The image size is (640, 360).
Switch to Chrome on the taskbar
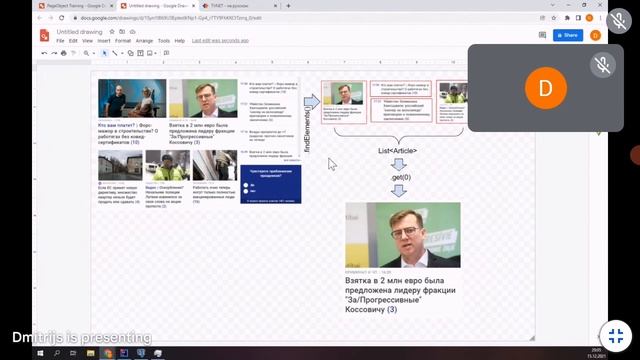tap(108, 353)
